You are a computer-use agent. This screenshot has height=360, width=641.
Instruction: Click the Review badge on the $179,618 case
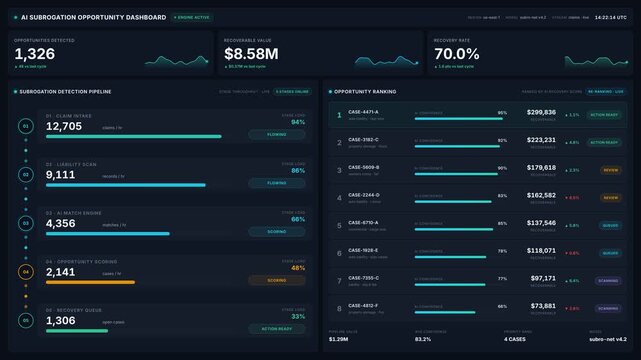coord(611,170)
